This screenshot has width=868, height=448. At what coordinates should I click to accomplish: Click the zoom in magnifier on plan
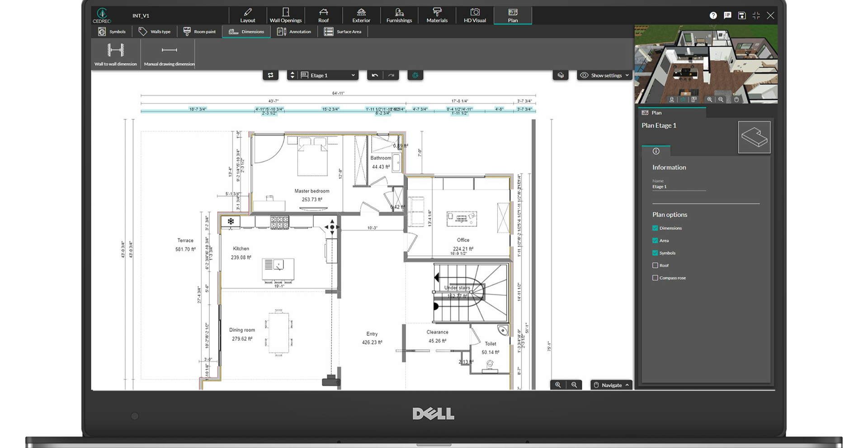point(558,385)
